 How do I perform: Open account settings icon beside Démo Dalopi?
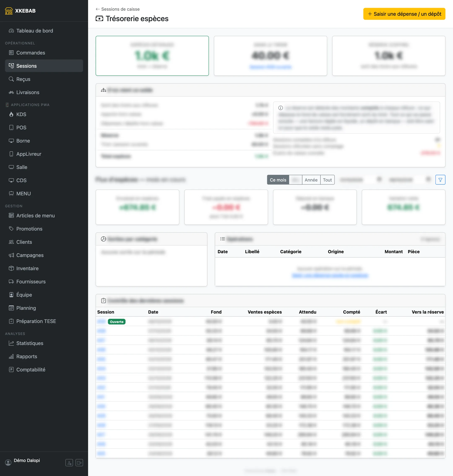click(x=69, y=463)
